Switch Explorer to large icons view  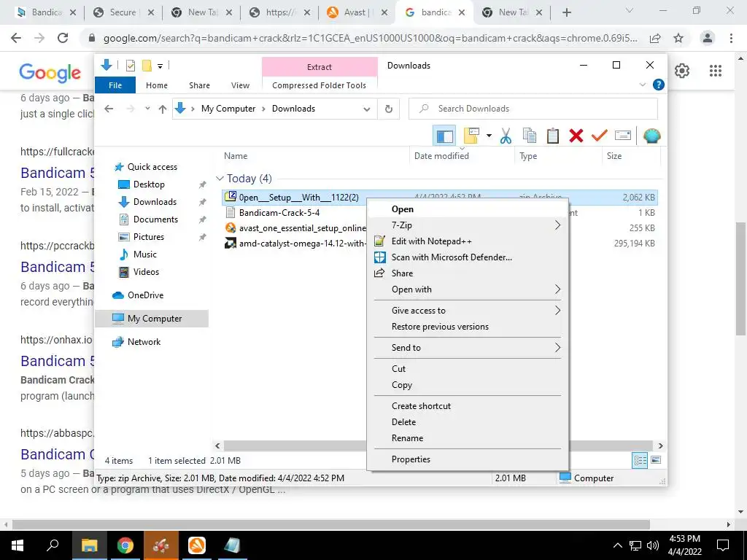point(656,460)
